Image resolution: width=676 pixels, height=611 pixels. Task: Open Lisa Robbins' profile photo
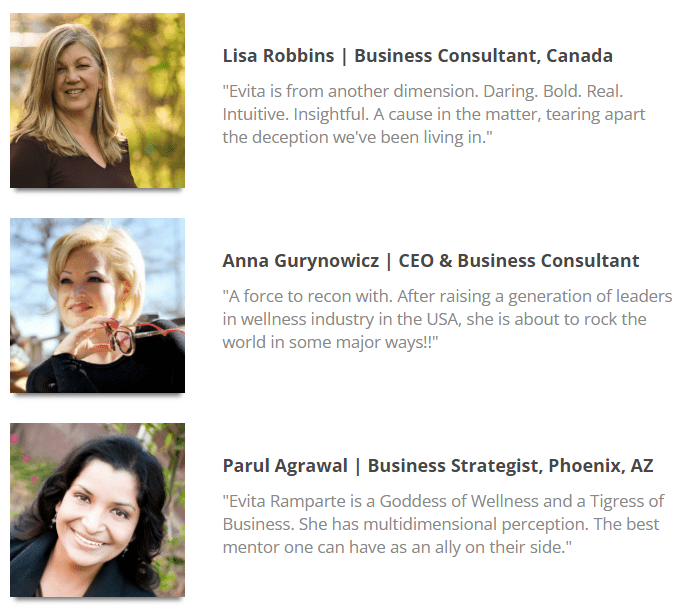pyautogui.click(x=97, y=100)
